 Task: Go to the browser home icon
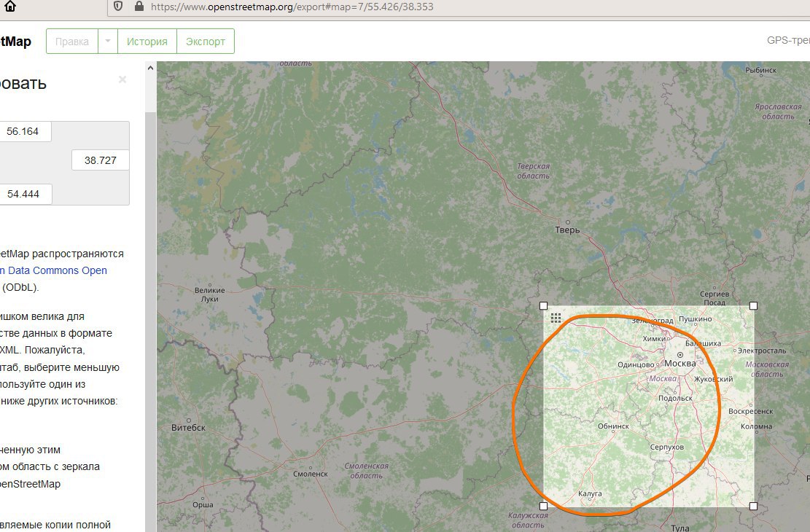pyautogui.click(x=9, y=6)
